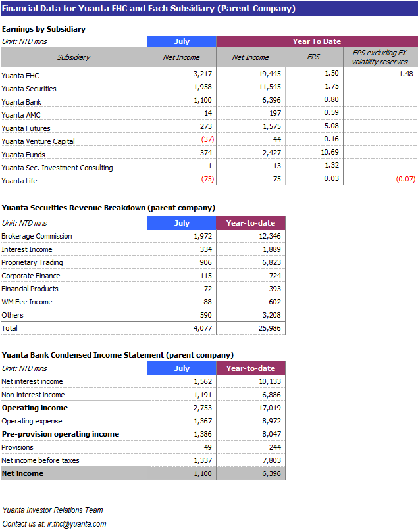Select the 'Others' row label

coord(13,315)
